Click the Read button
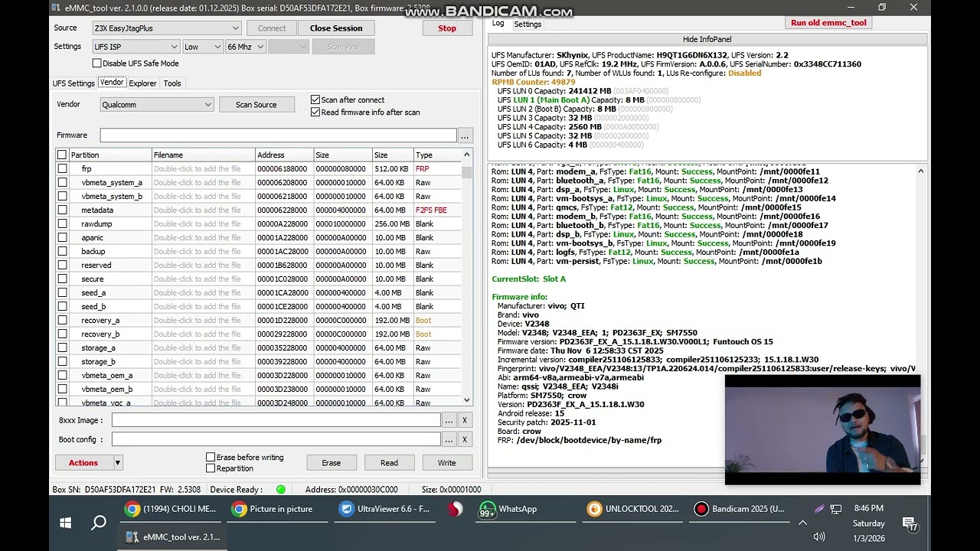The width and height of the screenshot is (980, 551). (x=389, y=462)
